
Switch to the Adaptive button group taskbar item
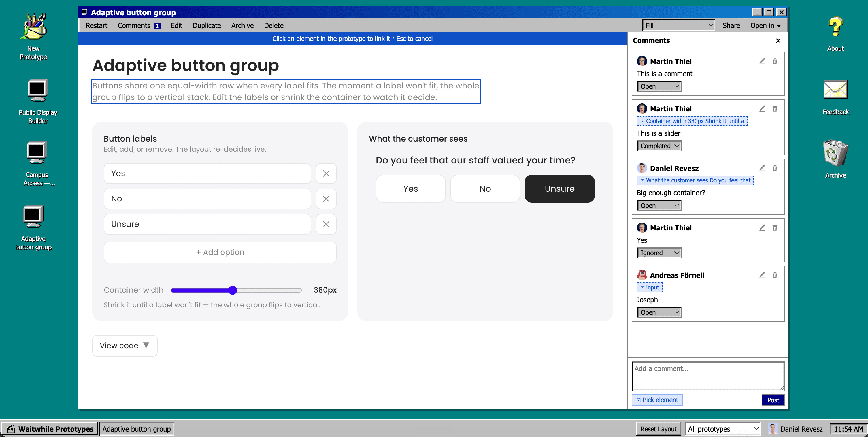[137, 429]
